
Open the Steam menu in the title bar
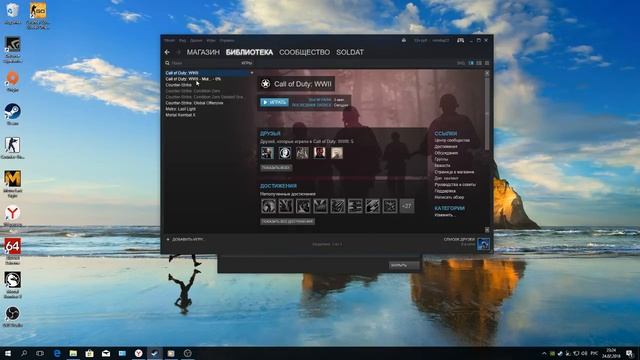[x=169, y=40]
